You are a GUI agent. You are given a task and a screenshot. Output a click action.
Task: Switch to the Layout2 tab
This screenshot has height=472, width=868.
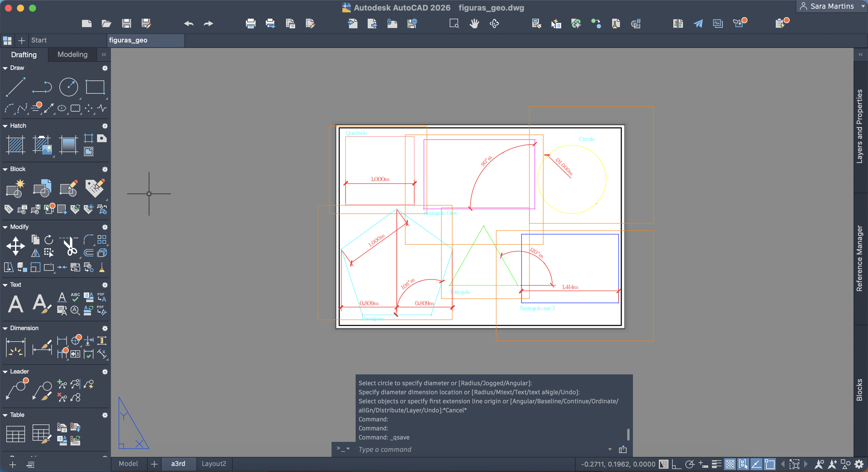click(214, 464)
